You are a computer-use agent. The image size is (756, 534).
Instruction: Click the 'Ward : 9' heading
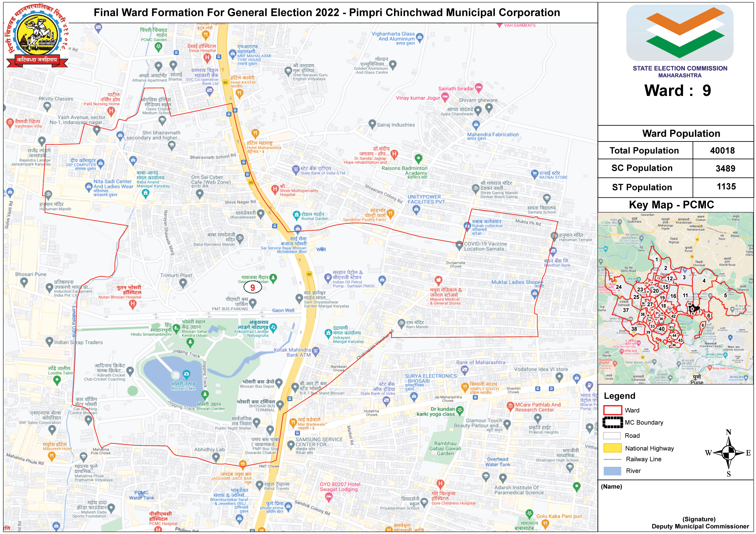678,91
